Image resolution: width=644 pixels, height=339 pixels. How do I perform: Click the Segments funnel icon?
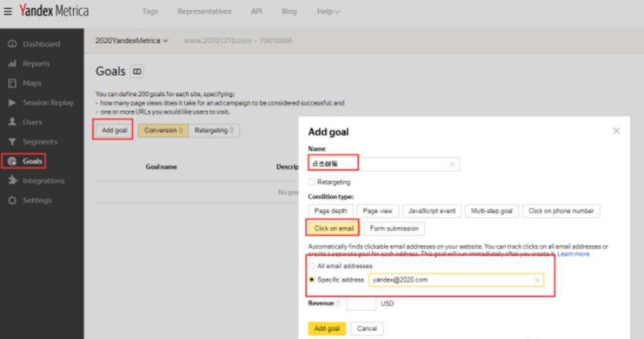tap(13, 142)
